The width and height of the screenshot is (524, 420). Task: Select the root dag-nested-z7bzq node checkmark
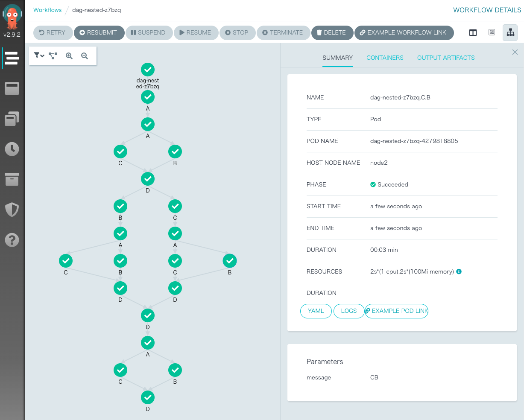click(x=148, y=70)
